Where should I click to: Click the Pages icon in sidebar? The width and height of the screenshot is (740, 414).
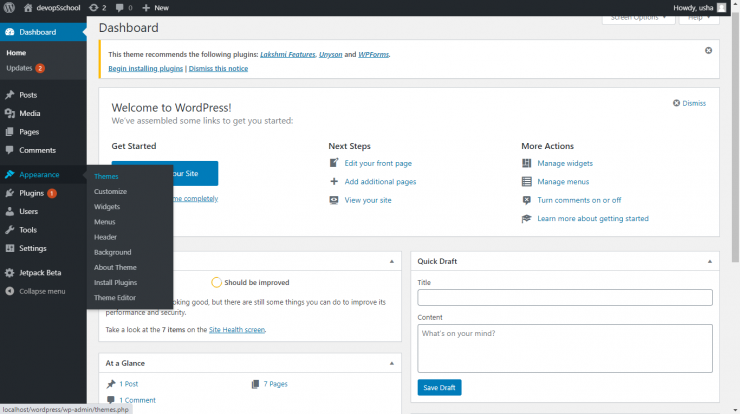(x=9, y=132)
